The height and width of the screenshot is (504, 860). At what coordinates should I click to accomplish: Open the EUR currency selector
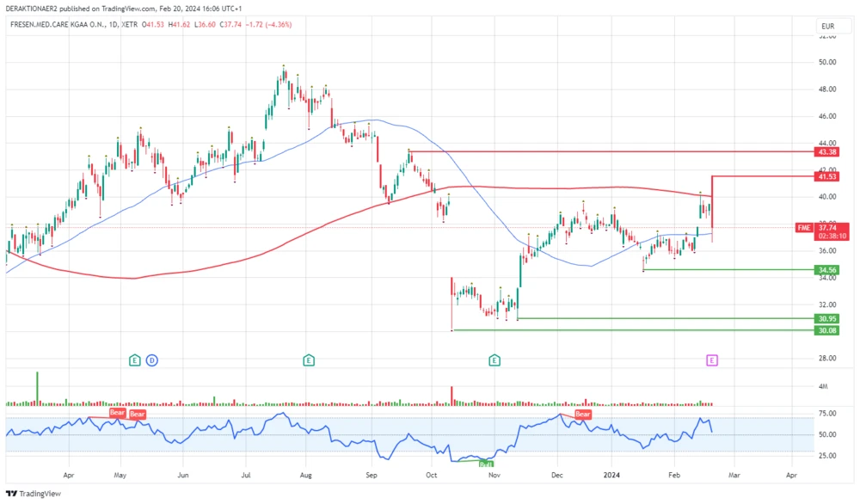pyautogui.click(x=828, y=27)
